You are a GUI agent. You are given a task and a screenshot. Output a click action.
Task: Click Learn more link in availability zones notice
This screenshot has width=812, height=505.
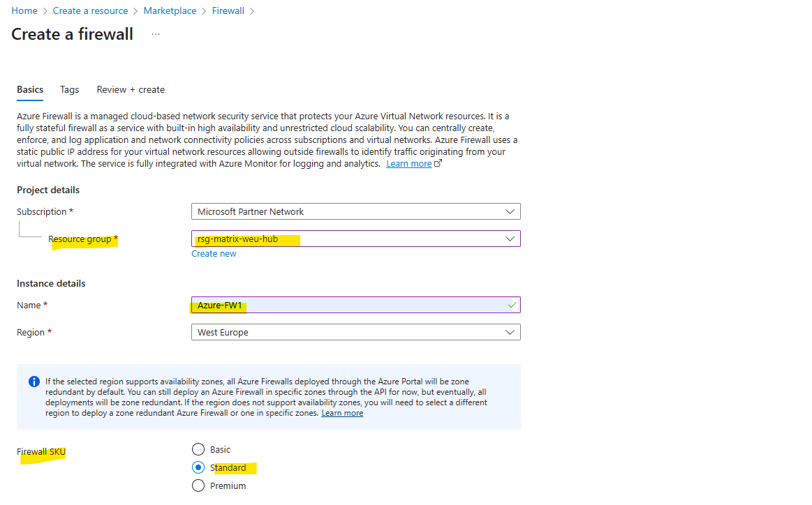click(342, 413)
